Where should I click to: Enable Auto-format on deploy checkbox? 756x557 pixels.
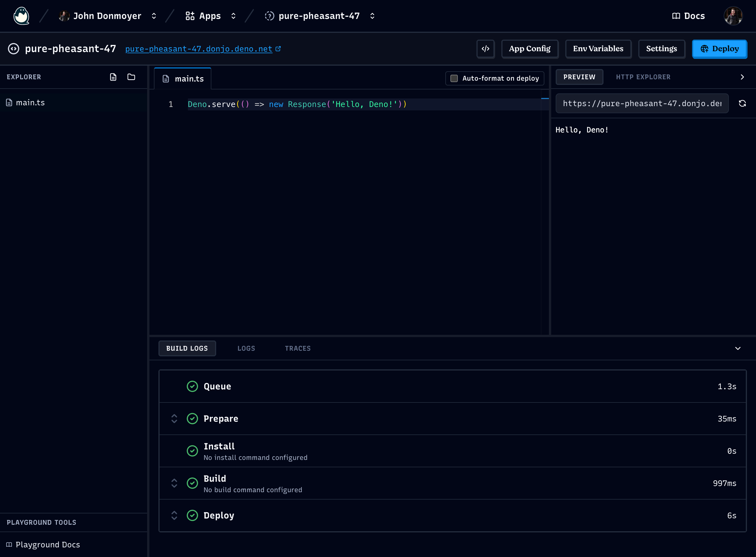[x=454, y=78]
